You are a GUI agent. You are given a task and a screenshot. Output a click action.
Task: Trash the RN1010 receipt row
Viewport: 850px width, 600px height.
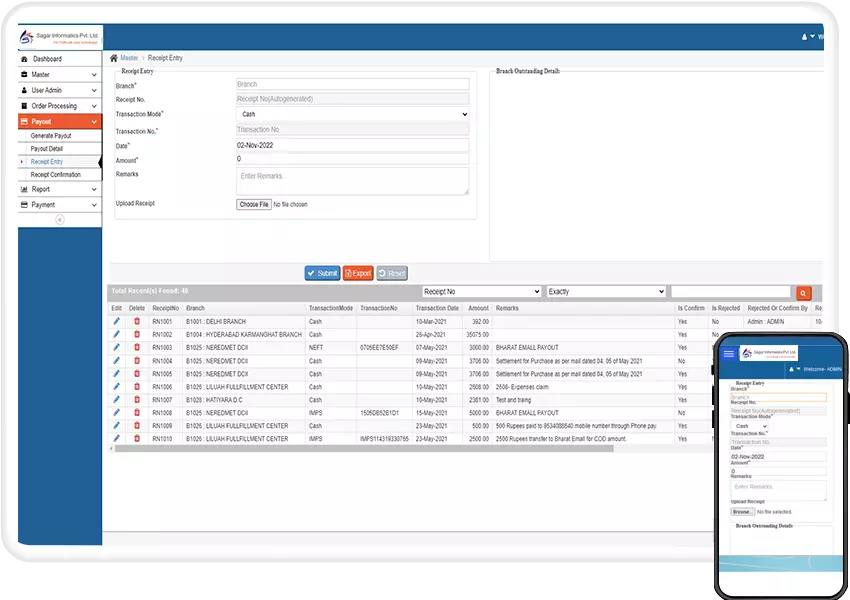(137, 438)
